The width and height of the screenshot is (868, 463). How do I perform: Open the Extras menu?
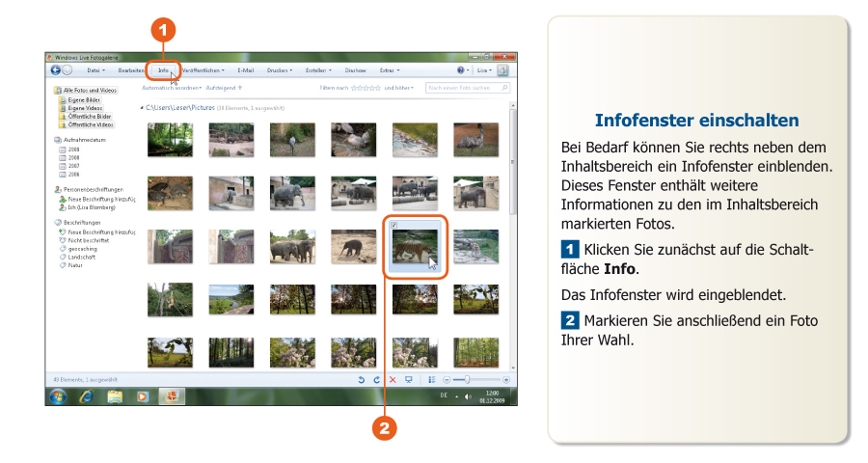point(389,70)
